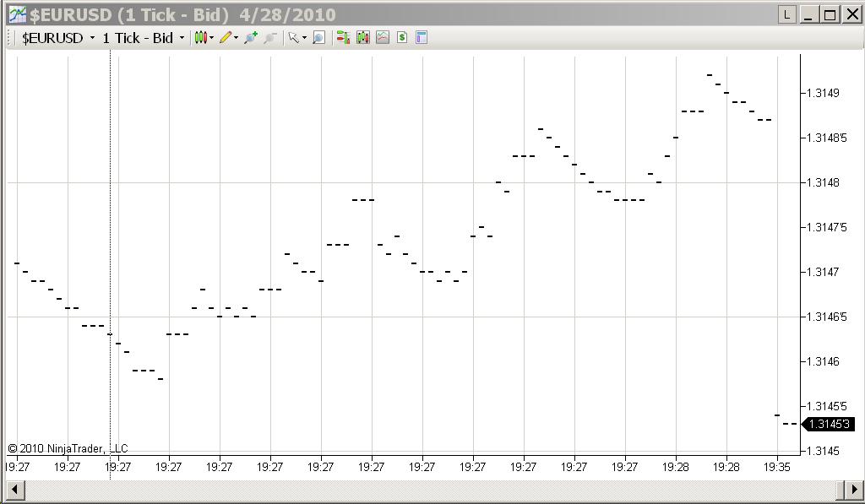
Task: Expand the chart style dropdown arrow
Action: point(212,38)
